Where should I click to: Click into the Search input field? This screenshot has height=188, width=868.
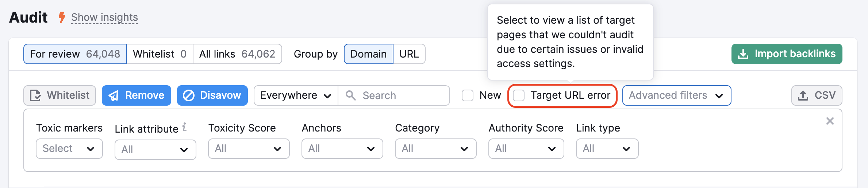click(402, 95)
